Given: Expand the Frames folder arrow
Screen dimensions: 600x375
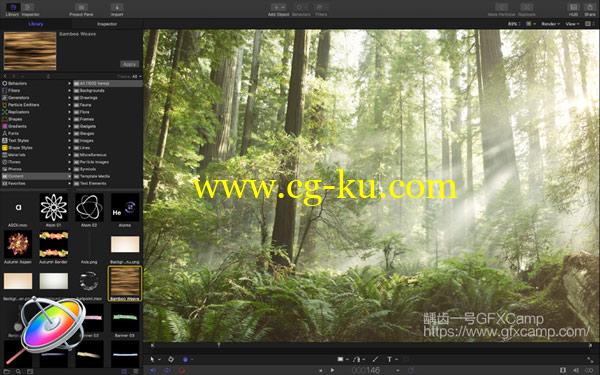Looking at the screenshot, I should coord(70,119).
